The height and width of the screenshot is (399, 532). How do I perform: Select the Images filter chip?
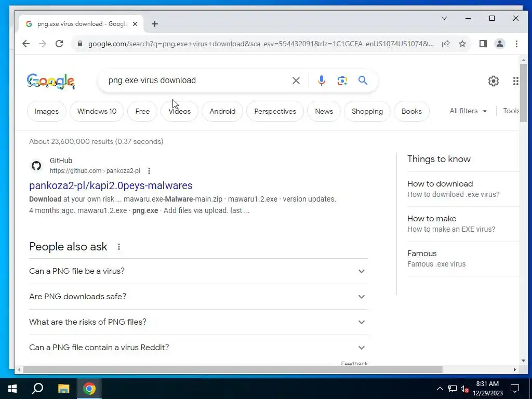click(46, 111)
